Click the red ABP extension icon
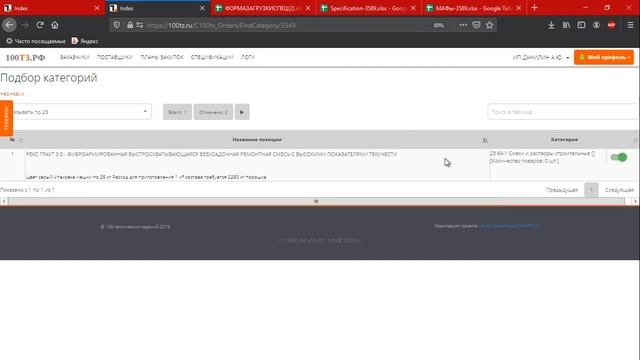 (x=611, y=25)
